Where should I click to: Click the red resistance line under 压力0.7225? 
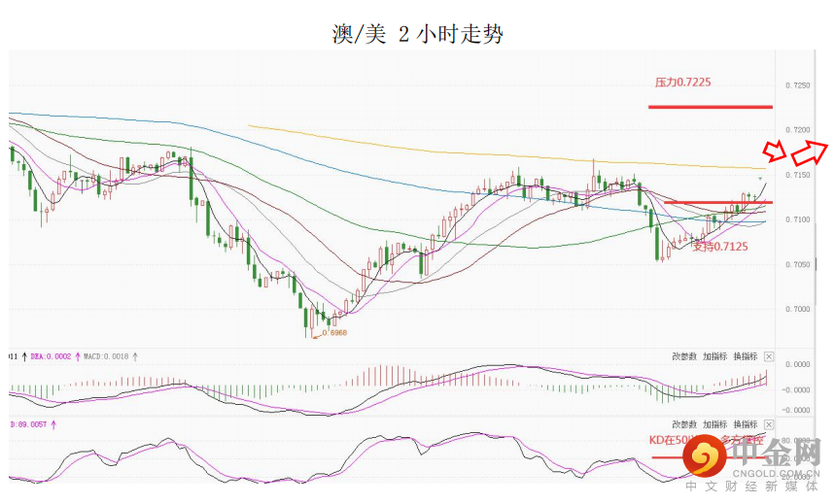click(711, 107)
